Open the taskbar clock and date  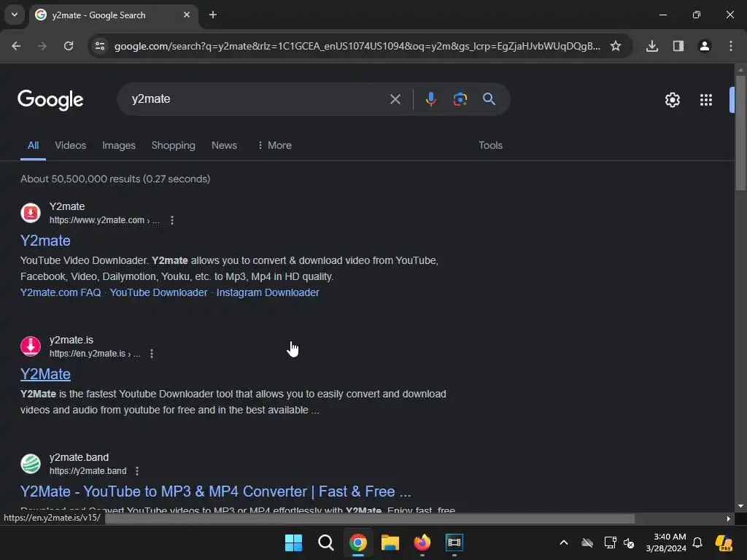[x=666, y=542]
